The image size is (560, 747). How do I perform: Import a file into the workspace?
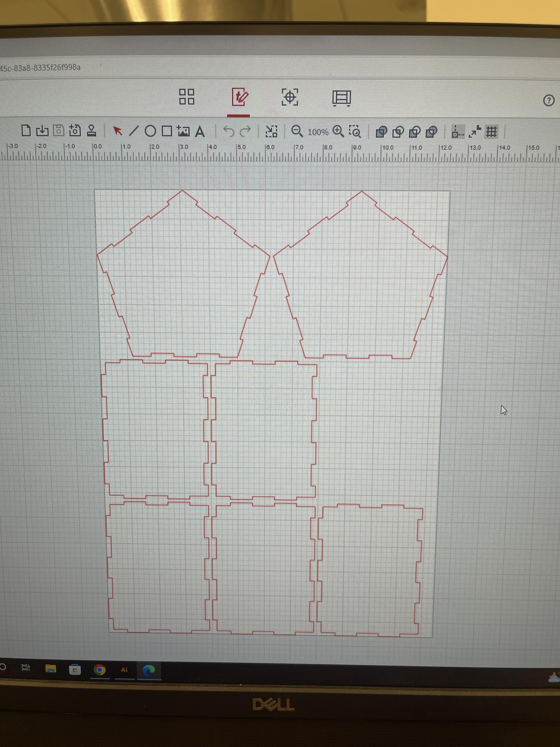click(x=42, y=130)
